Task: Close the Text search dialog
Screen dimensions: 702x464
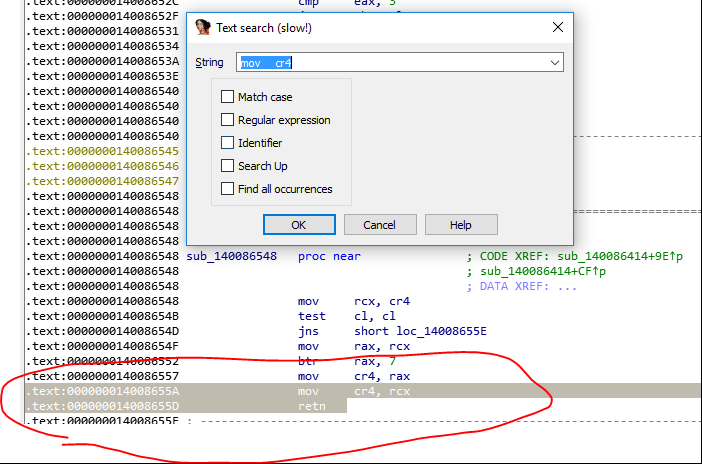Action: coord(557,27)
